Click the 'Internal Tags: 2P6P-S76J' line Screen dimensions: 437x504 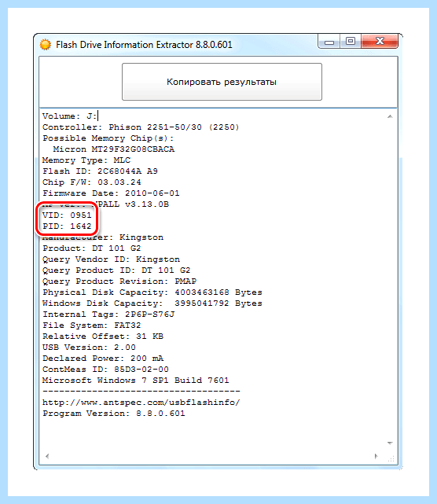108,314
